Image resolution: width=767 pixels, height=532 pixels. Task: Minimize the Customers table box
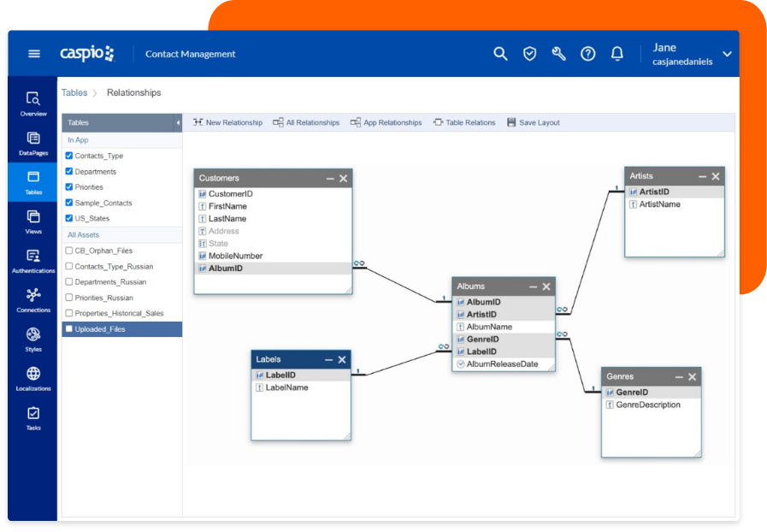[x=330, y=179]
